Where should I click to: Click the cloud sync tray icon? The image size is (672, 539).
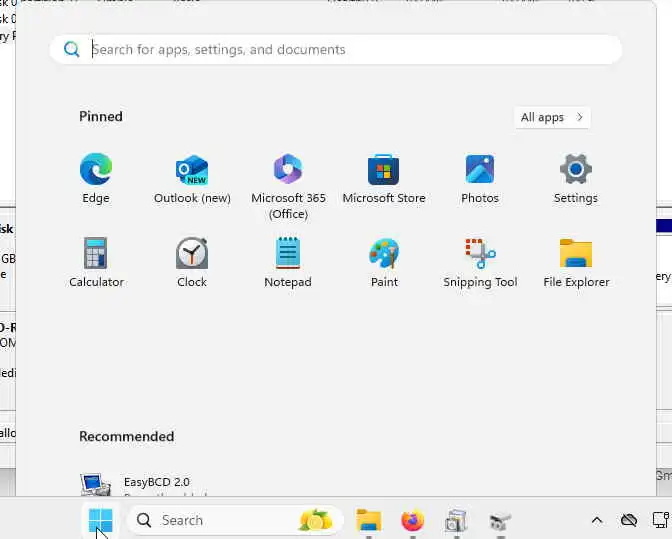pos(629,521)
